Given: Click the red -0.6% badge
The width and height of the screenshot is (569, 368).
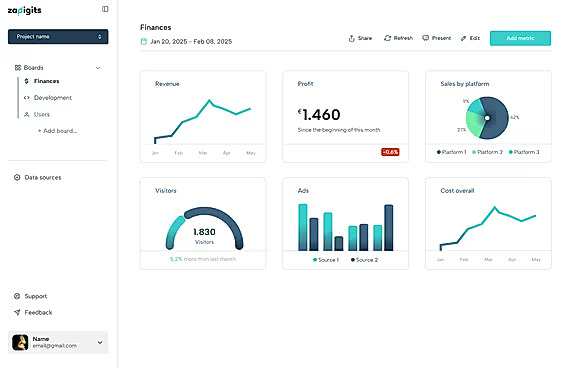Looking at the screenshot, I should pos(390,152).
